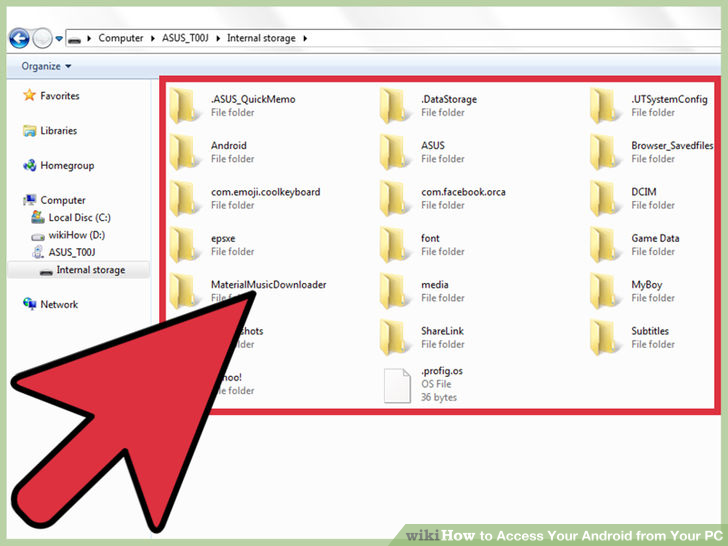Select the ASUS folder icon
The width and height of the screenshot is (728, 546).
[394, 152]
